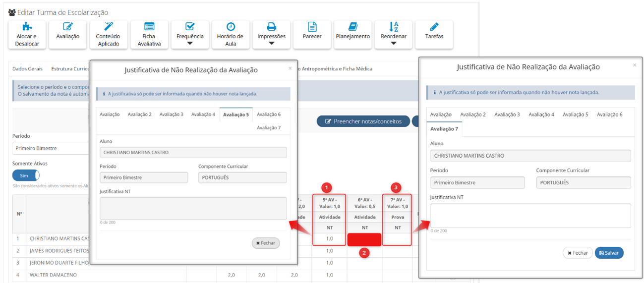Open the Período dropdown with Primeiro Bimestre
The image size is (644, 283).
click(x=51, y=148)
